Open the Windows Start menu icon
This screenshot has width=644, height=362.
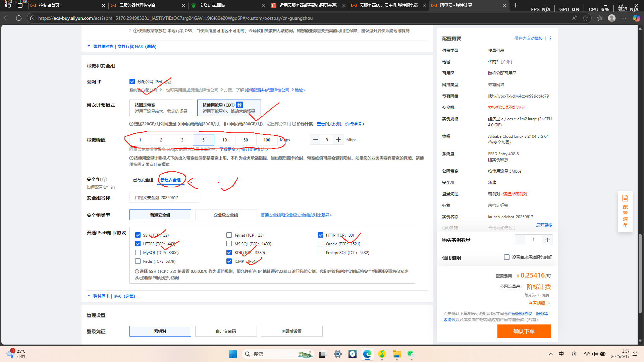coord(233,354)
